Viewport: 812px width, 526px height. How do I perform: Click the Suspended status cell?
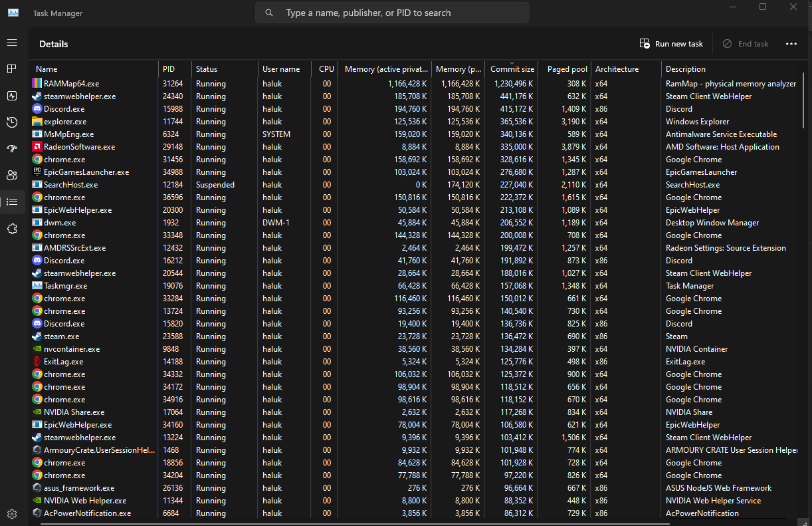(x=215, y=185)
